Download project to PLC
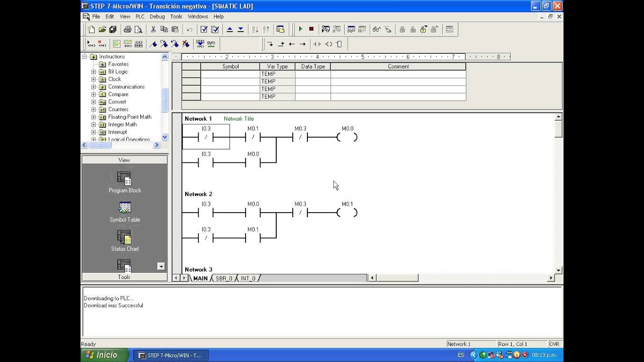This screenshot has width=644, height=362. pyautogui.click(x=240, y=29)
